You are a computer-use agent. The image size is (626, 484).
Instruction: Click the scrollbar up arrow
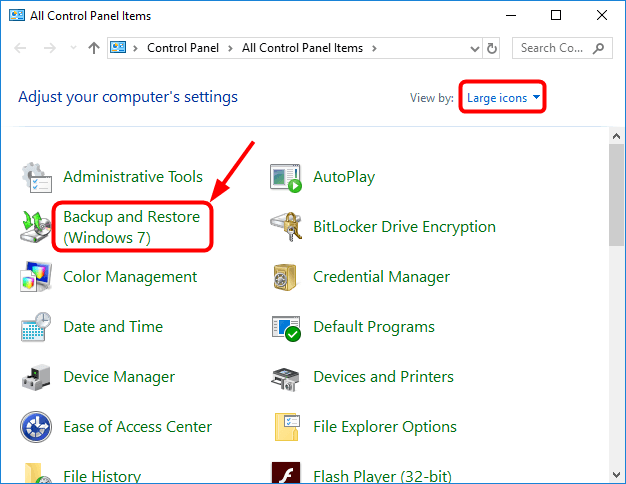pyautogui.click(x=616, y=136)
